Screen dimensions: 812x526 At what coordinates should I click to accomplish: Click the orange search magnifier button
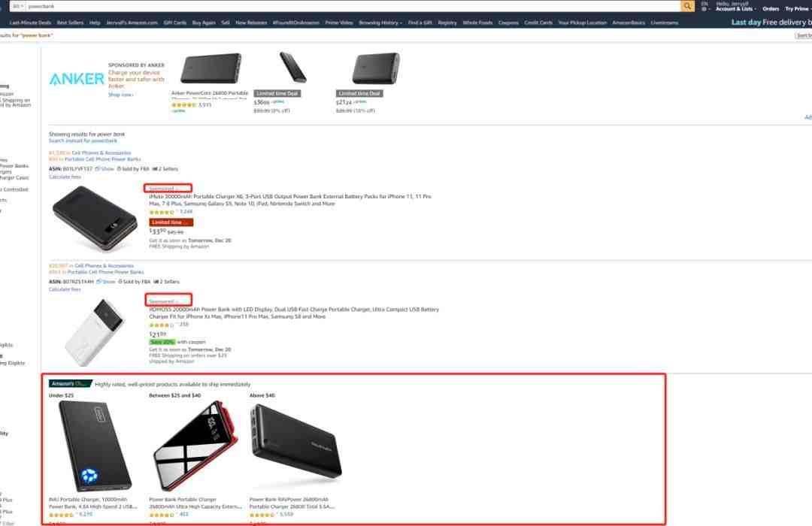tap(687, 6)
